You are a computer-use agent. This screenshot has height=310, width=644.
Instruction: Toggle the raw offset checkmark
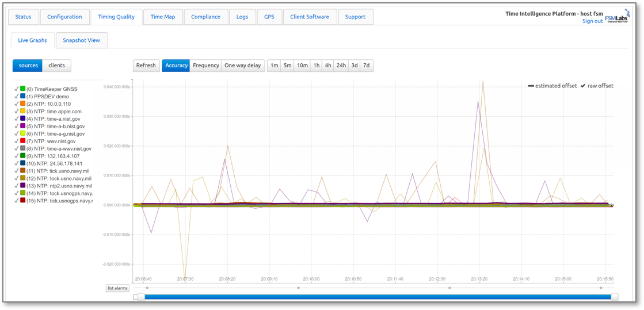582,86
